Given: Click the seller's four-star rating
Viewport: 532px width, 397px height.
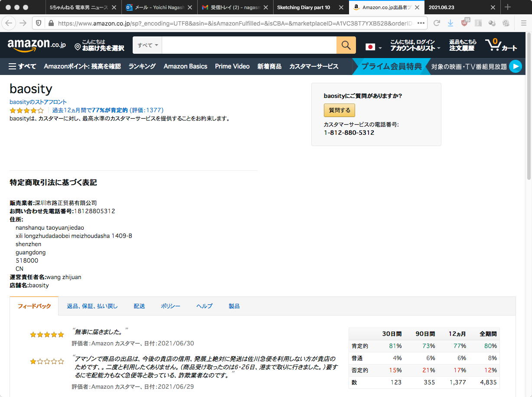Looking at the screenshot, I should 27,111.
